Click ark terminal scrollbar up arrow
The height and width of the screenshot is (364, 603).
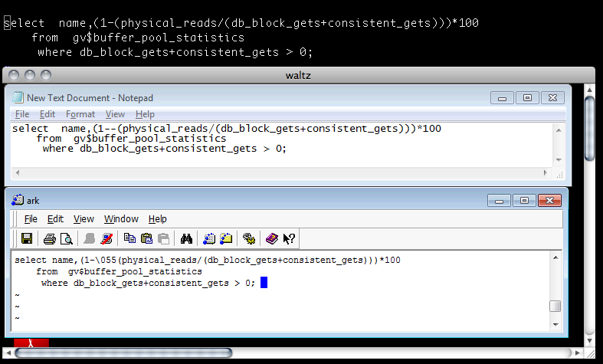(555, 257)
